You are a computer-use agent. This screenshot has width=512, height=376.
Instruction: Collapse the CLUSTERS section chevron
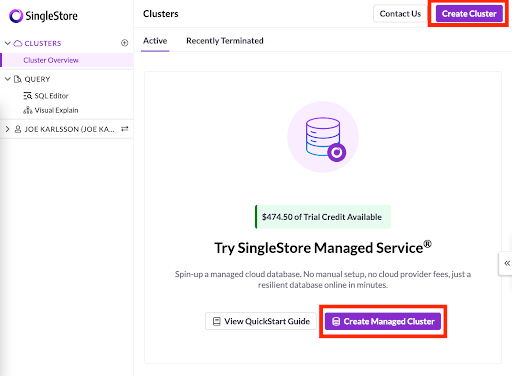[x=7, y=43]
